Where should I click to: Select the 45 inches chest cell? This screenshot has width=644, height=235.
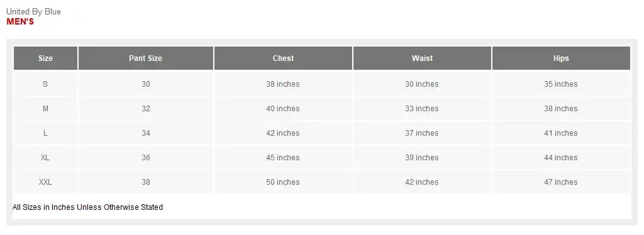283,158
